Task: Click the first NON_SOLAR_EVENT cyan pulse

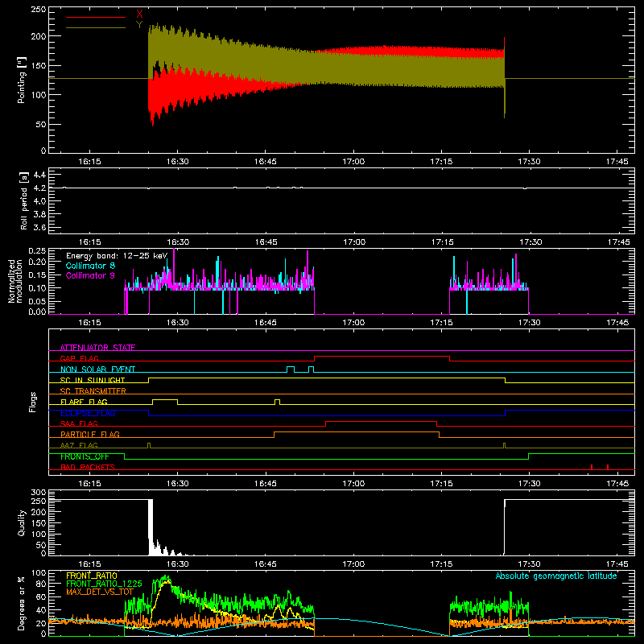Action: (x=291, y=369)
